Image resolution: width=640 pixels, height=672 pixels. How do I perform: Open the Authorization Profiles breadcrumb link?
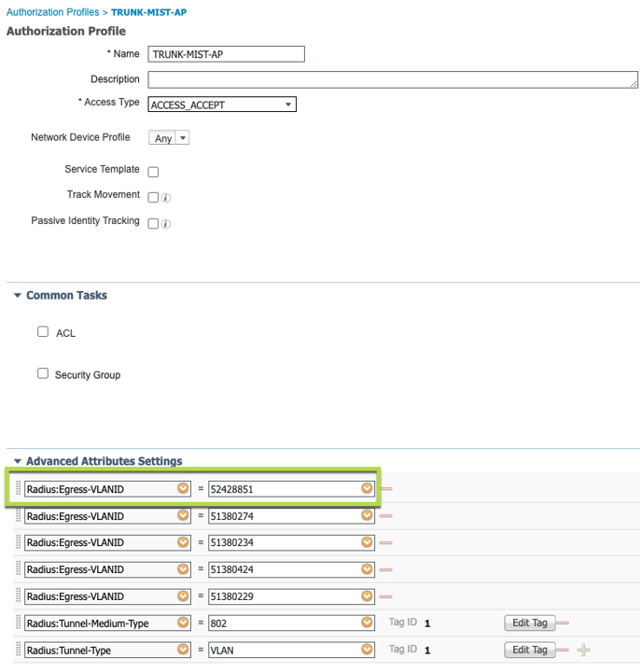pos(52,12)
